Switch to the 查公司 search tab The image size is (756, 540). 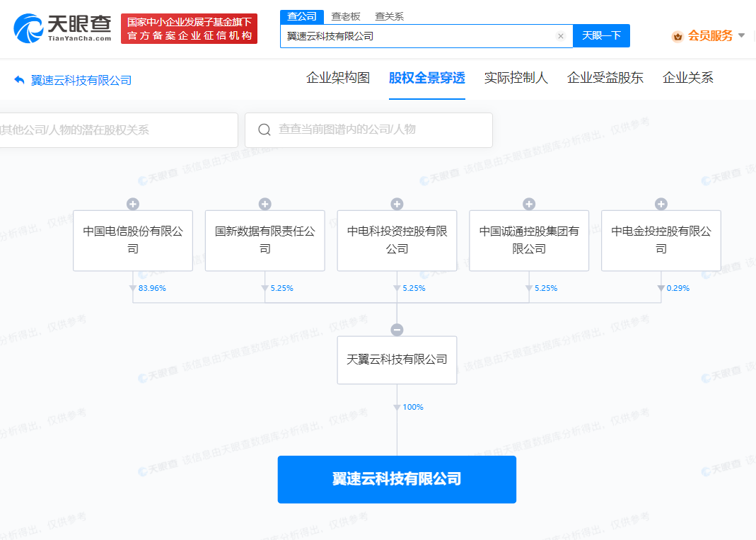(302, 16)
